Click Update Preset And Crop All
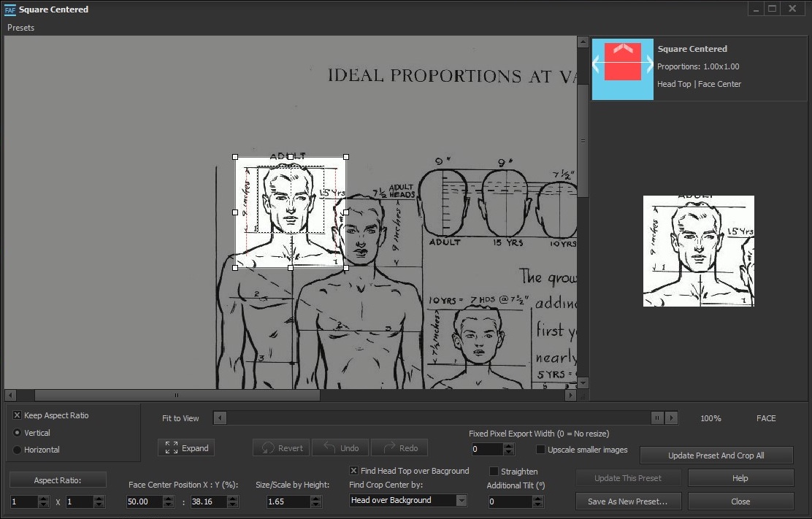This screenshot has height=519, width=812. [716, 455]
